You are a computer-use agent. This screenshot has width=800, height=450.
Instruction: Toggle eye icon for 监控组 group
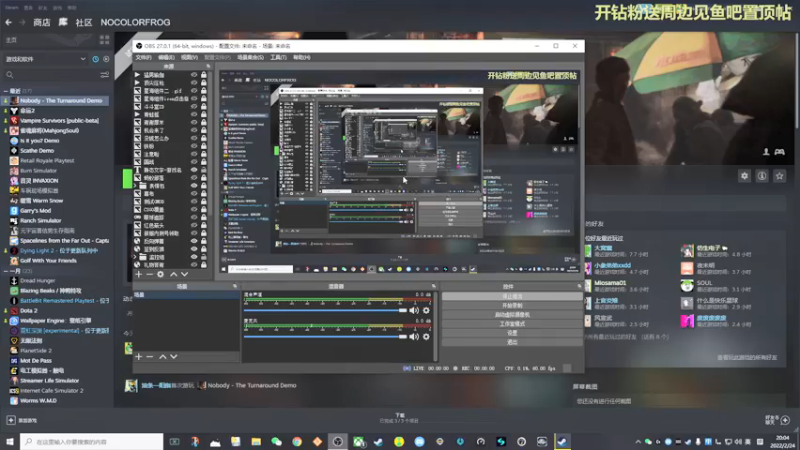coord(194,257)
